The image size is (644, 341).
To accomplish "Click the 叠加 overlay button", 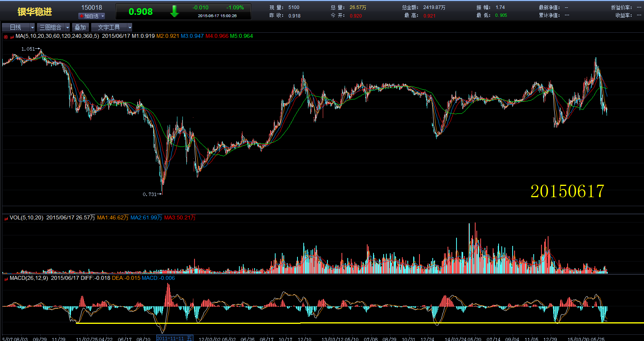I will tap(80, 27).
